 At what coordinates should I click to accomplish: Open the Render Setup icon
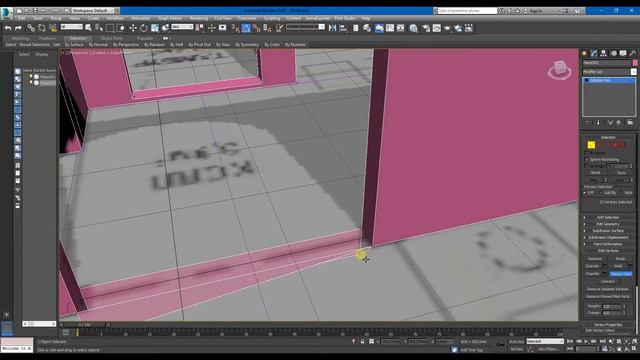pos(426,28)
